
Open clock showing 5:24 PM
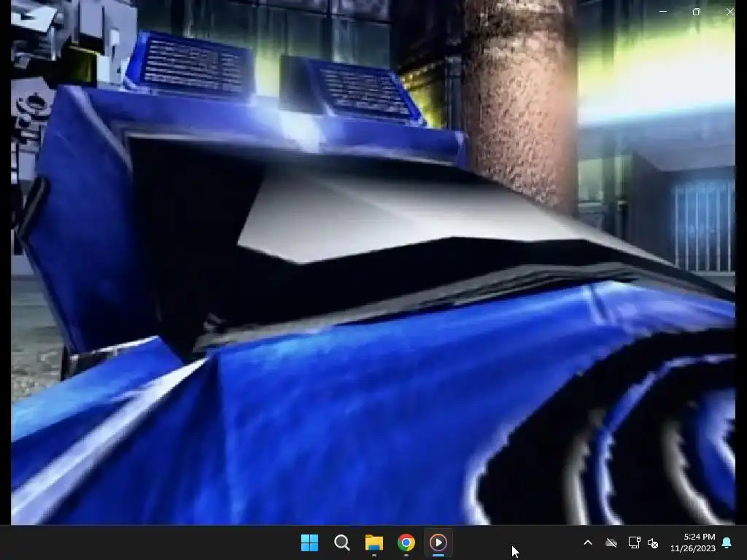pos(693,542)
